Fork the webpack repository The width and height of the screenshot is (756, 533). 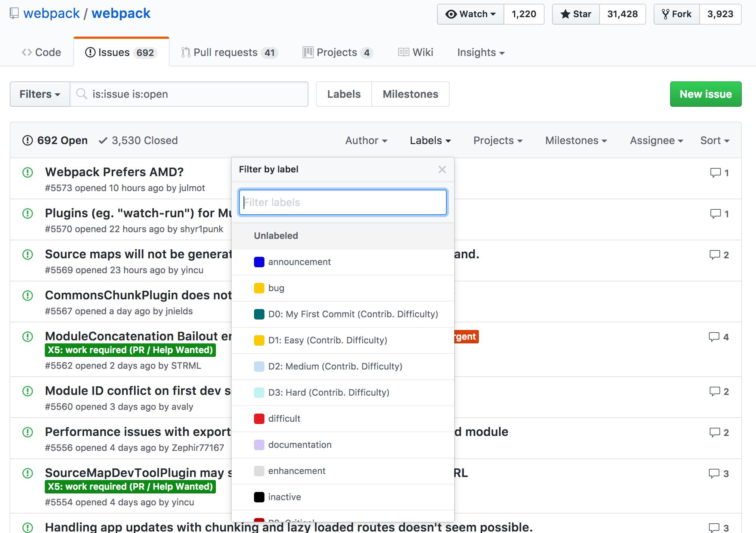point(677,14)
